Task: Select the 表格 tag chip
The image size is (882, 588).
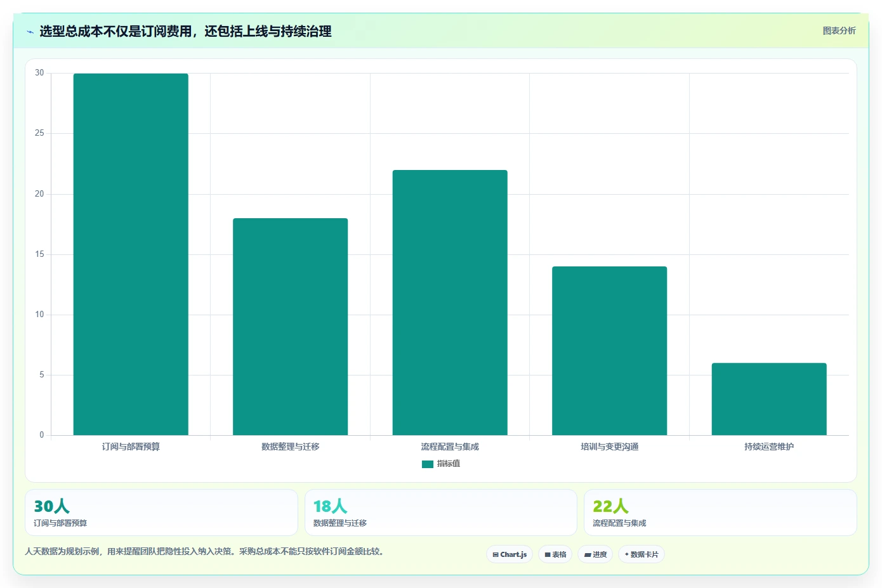Action: [x=555, y=554]
